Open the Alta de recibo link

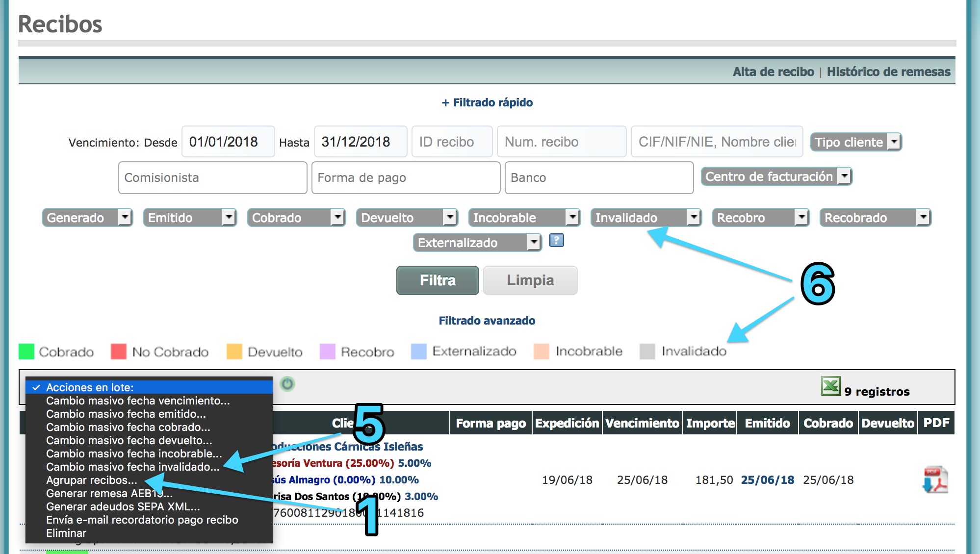pyautogui.click(x=773, y=72)
